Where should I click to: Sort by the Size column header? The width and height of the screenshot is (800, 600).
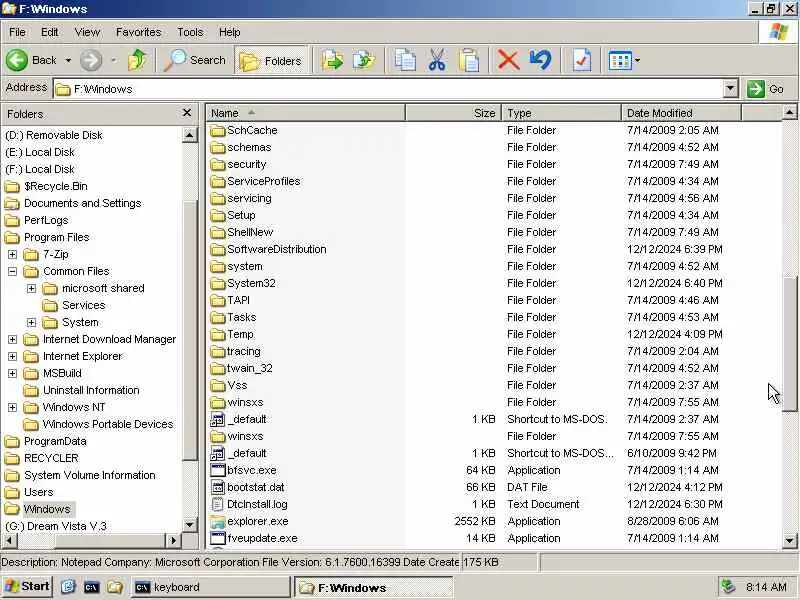point(454,113)
